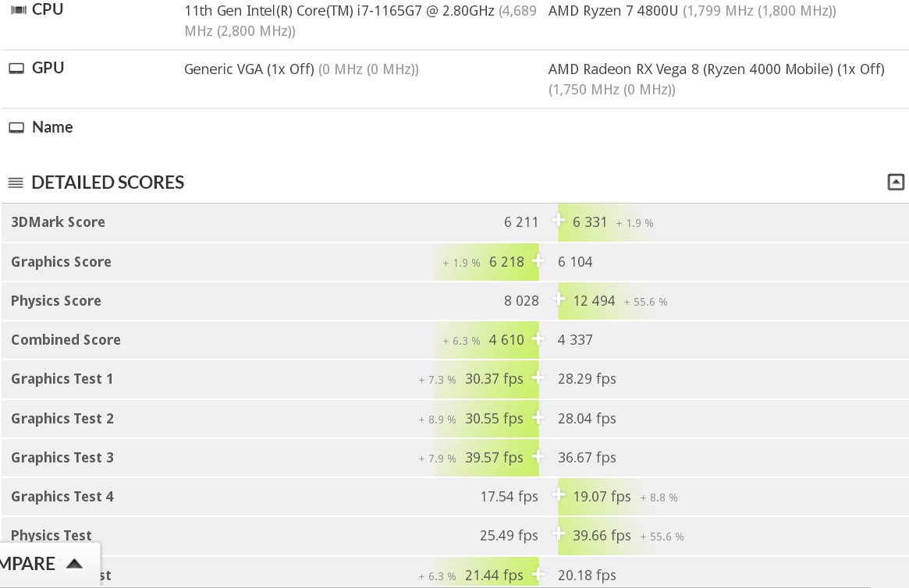Click the plus icon beside 30.37 fps

tap(538, 378)
